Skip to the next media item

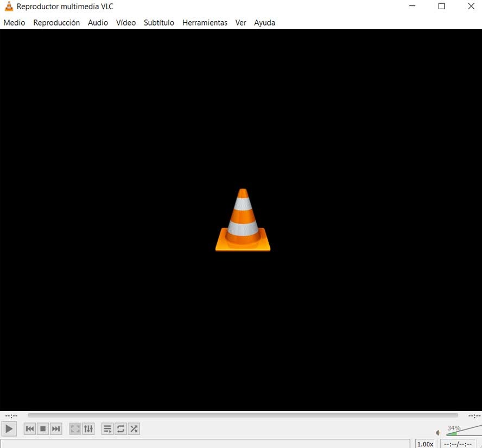click(56, 428)
